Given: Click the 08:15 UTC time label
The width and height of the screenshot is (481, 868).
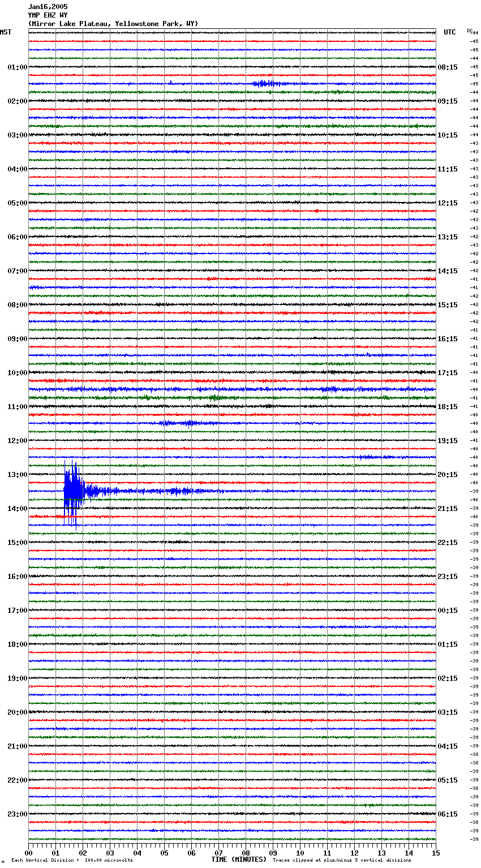Looking at the screenshot, I should pos(448,67).
